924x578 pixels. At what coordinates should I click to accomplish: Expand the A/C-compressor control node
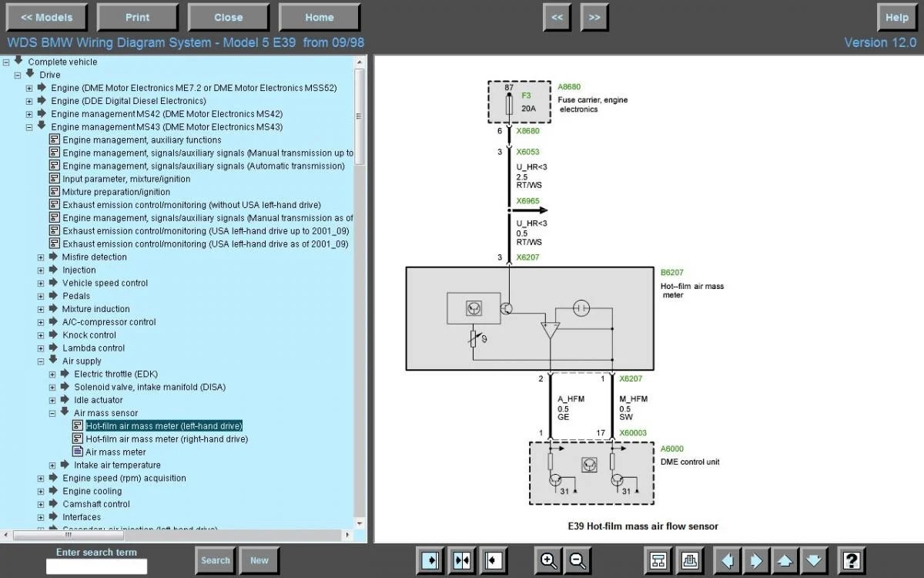41,322
